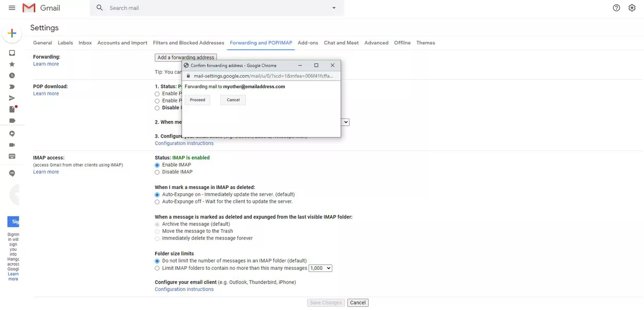Open the Settings gear icon
Viewport: 644px width, 310px height.
pos(632,8)
